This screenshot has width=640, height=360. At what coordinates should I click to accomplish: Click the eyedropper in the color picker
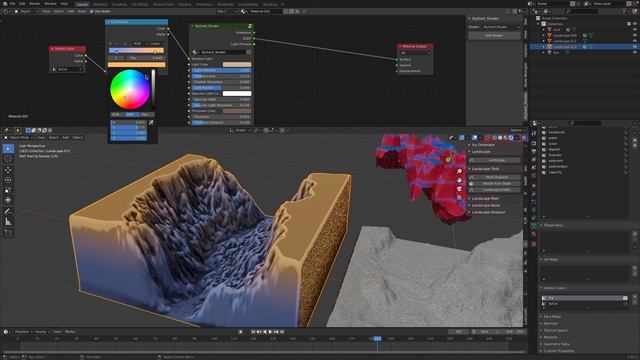151,122
